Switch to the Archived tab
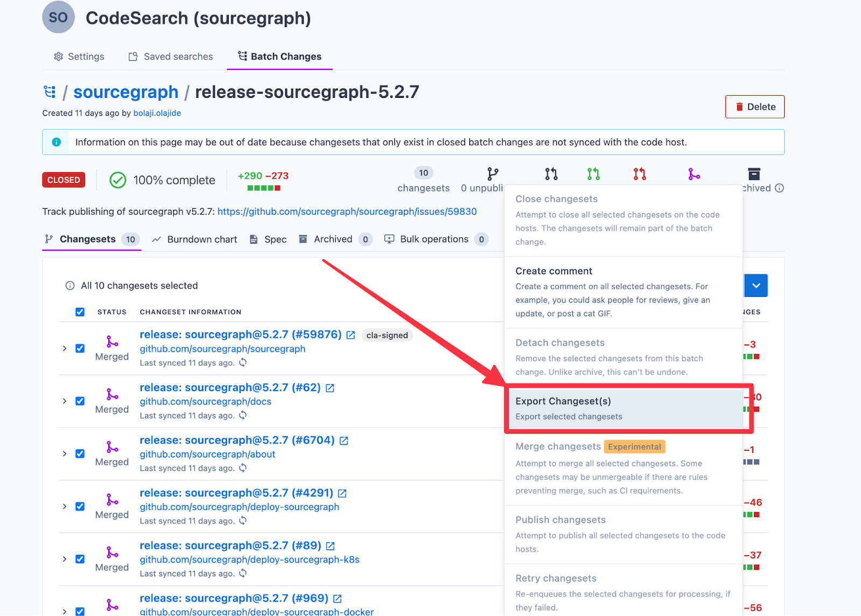Screen dimensions: 861x616 335,239
